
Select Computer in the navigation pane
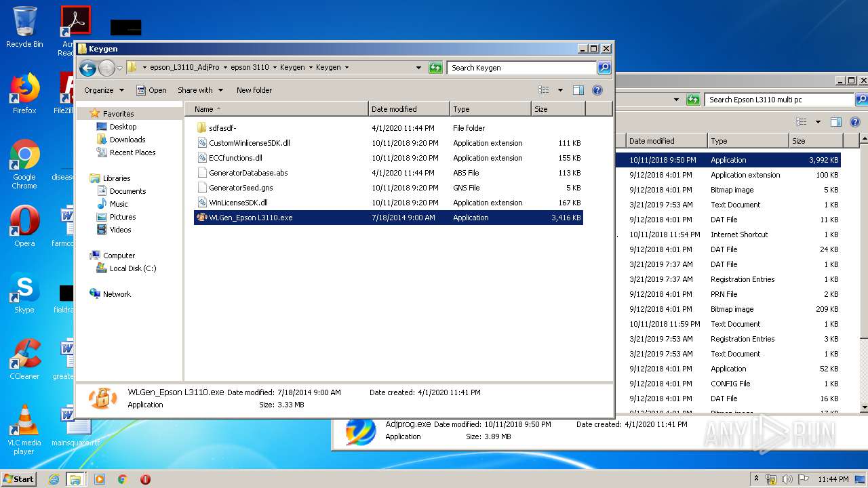(x=119, y=256)
